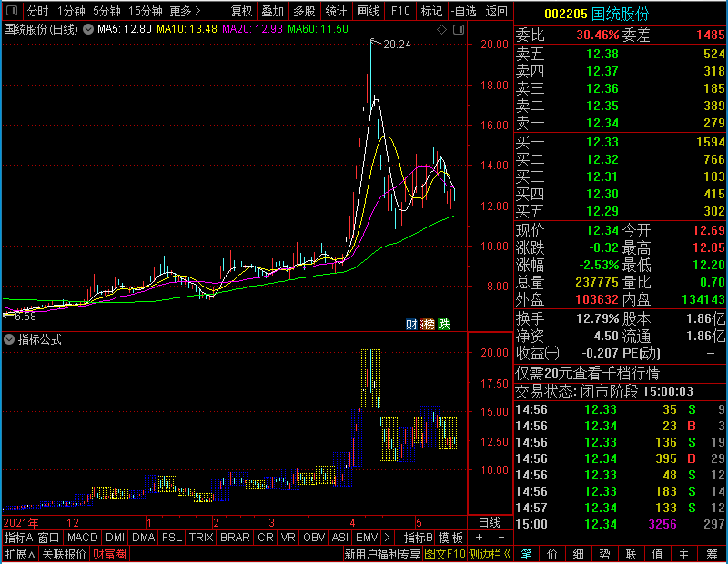Viewport: 728px width, 564px height.
Task: Open the 价 price distribution tab
Action: (x=552, y=554)
